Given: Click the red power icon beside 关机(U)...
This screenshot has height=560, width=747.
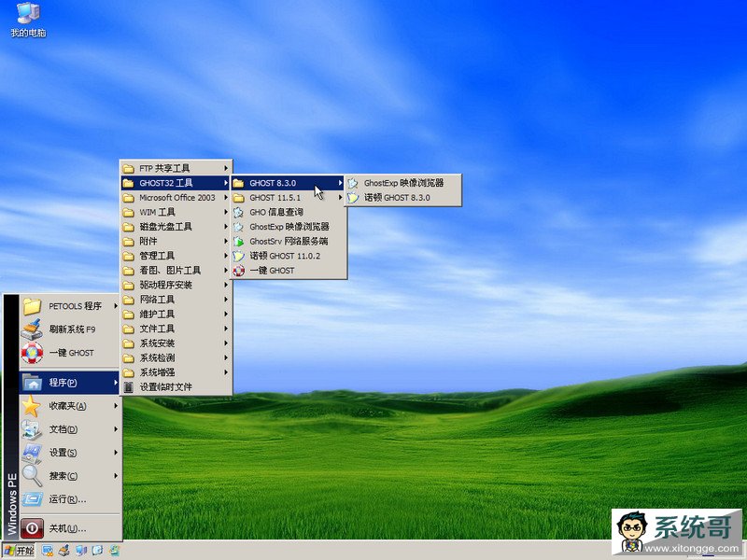Looking at the screenshot, I should (x=32, y=528).
